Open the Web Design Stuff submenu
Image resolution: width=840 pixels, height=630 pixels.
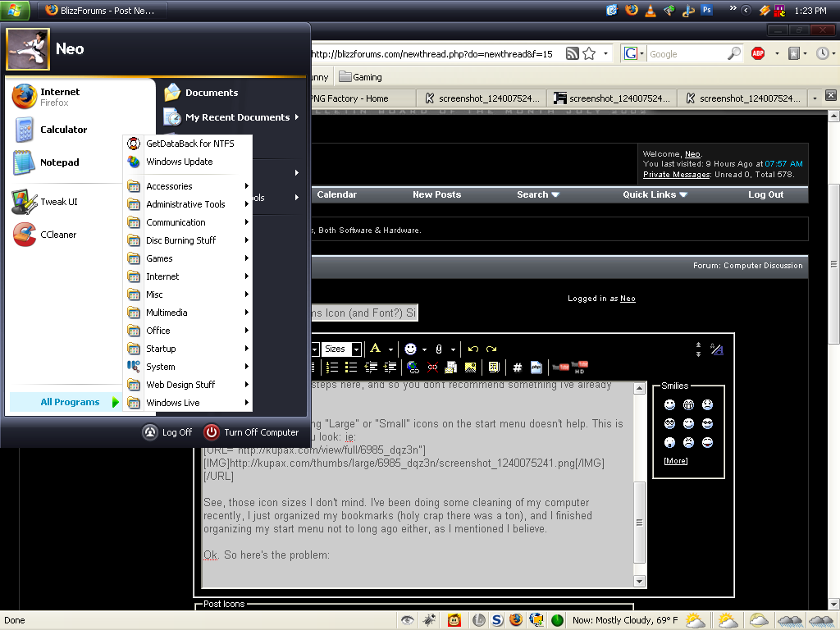point(188,385)
